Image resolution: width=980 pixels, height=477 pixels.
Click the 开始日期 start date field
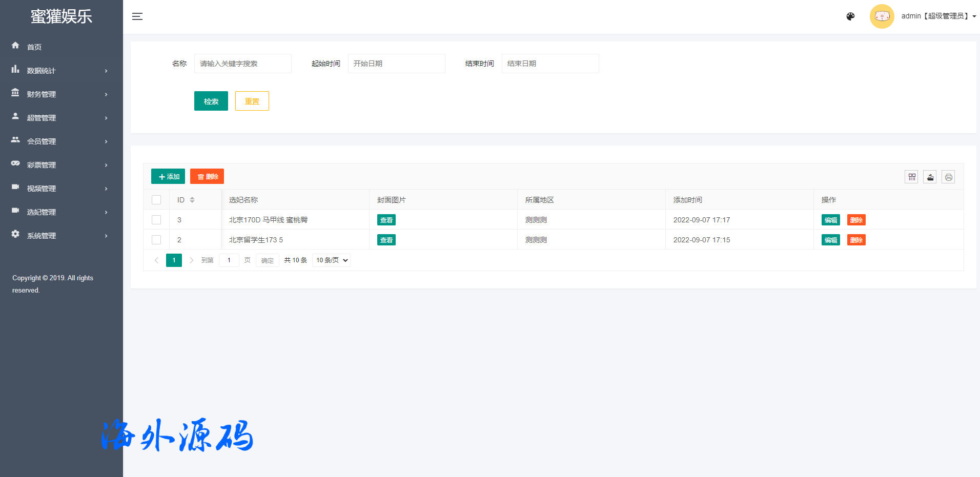pyautogui.click(x=396, y=64)
